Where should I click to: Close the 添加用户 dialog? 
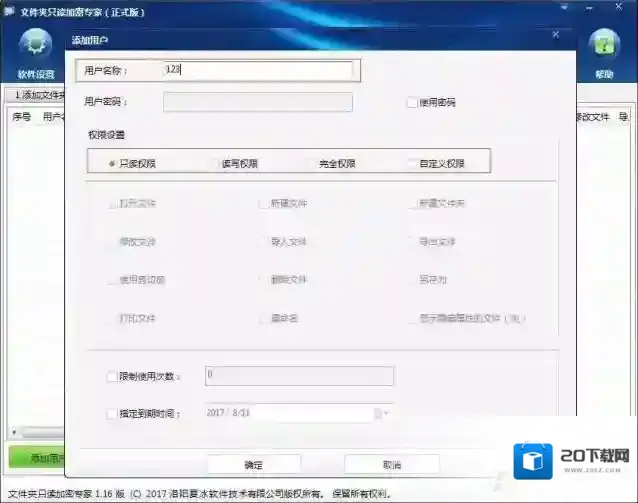(556, 35)
